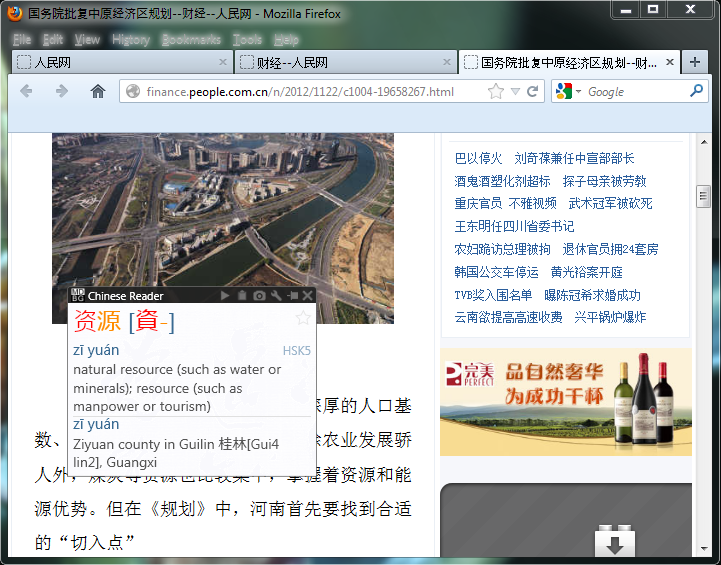This screenshot has height=565, width=721.
Task: Open link 云南欲提高高速收费
Action: coord(508,317)
